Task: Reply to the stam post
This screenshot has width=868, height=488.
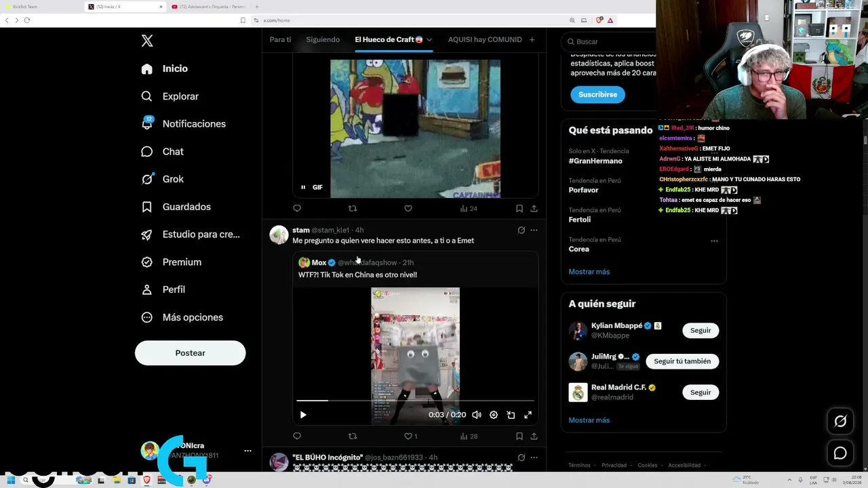Action: click(x=297, y=436)
